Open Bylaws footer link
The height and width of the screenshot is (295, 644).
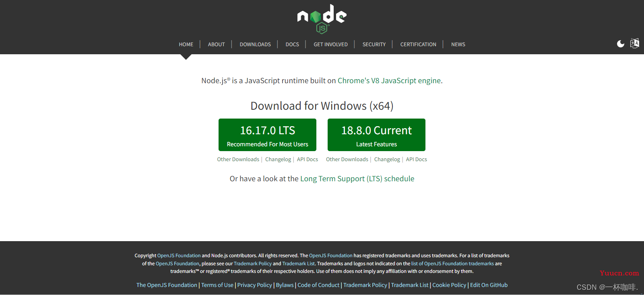pyautogui.click(x=285, y=285)
